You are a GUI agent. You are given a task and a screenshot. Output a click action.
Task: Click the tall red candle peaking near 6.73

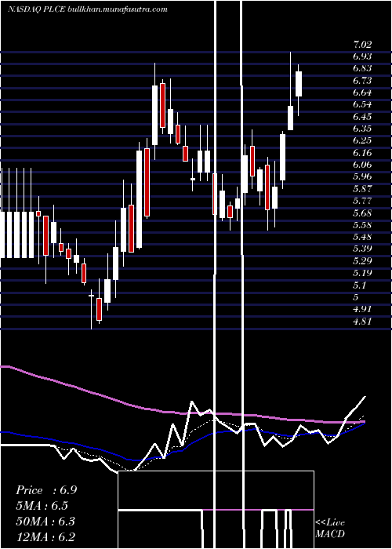pos(163,105)
